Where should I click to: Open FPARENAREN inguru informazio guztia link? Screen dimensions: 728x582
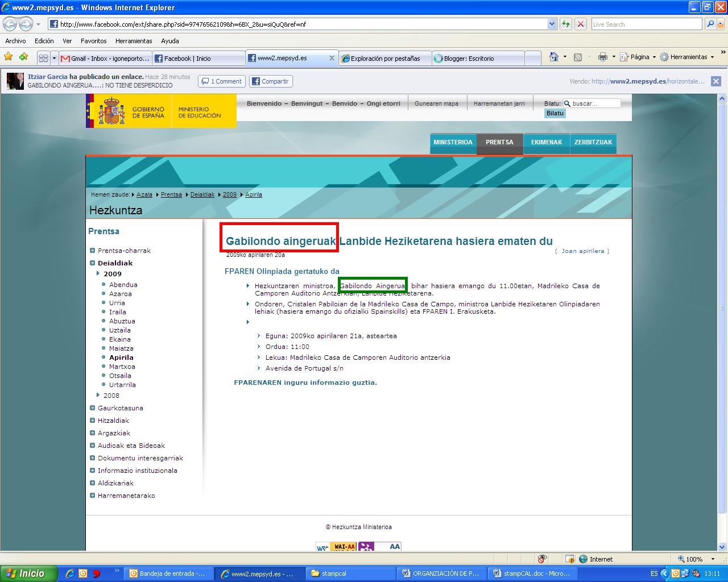tap(305, 383)
